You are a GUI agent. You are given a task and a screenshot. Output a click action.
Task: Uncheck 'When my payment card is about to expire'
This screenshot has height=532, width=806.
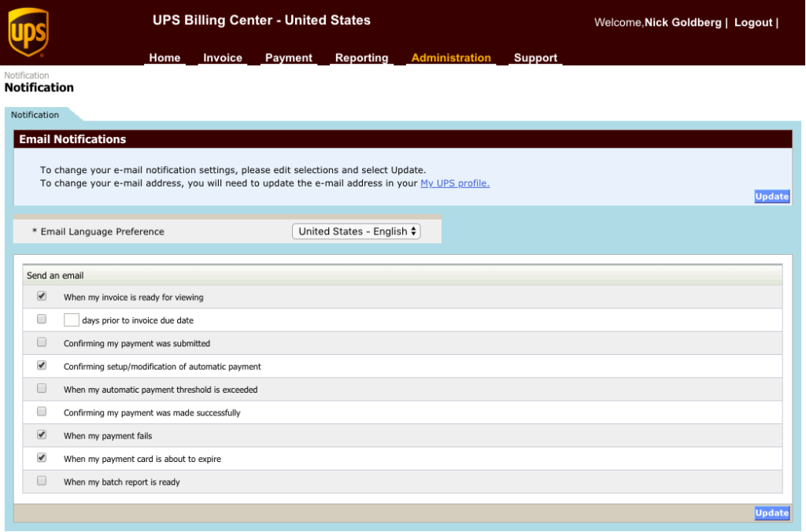coord(42,457)
